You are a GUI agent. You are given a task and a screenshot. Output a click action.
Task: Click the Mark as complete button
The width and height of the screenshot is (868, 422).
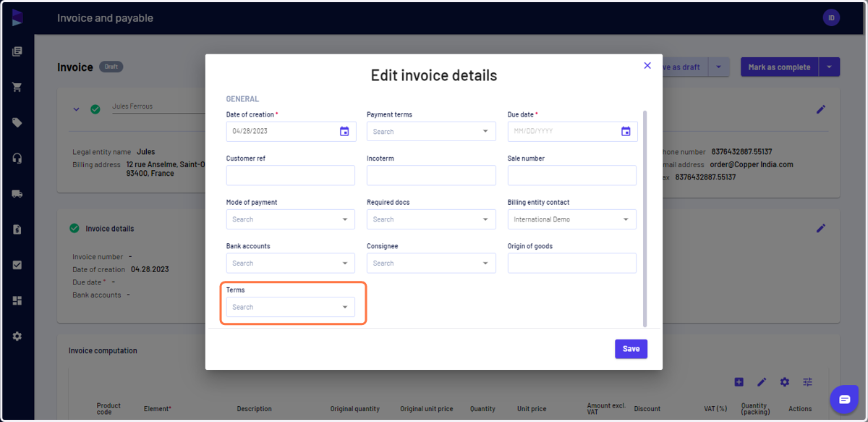(779, 67)
